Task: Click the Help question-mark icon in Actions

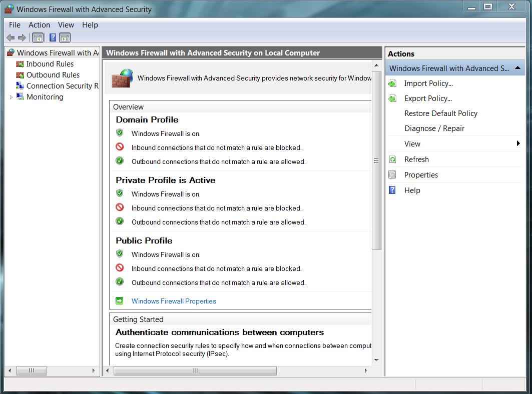Action: 392,190
